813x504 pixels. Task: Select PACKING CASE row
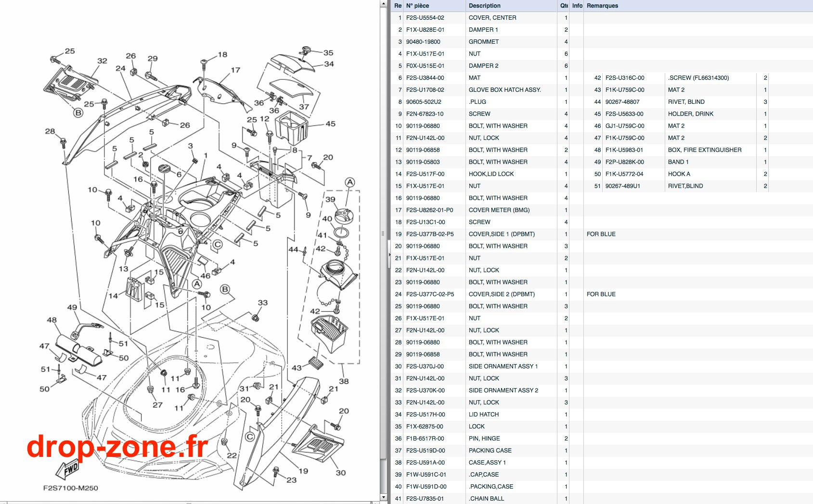click(x=602, y=451)
